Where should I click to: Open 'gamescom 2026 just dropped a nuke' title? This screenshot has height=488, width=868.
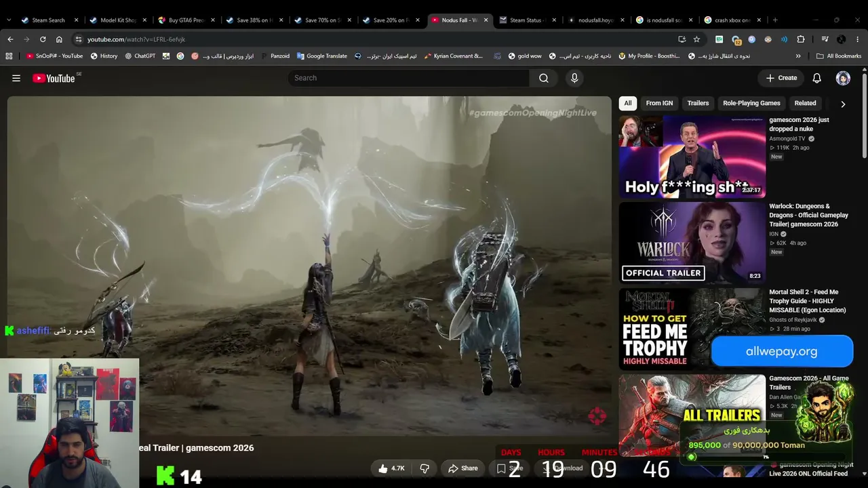pos(799,125)
